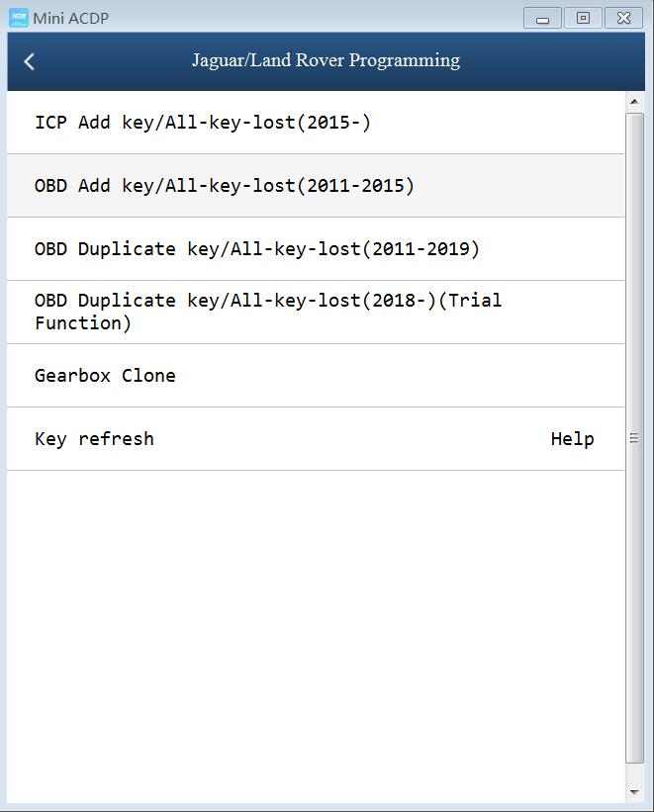
Task: Minimize the Mini ACDP window
Action: click(542, 19)
